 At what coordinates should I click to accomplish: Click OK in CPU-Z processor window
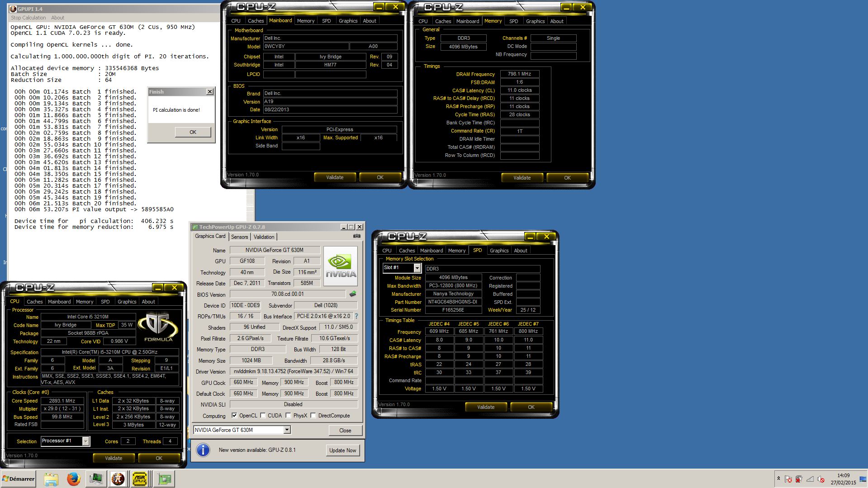[159, 458]
